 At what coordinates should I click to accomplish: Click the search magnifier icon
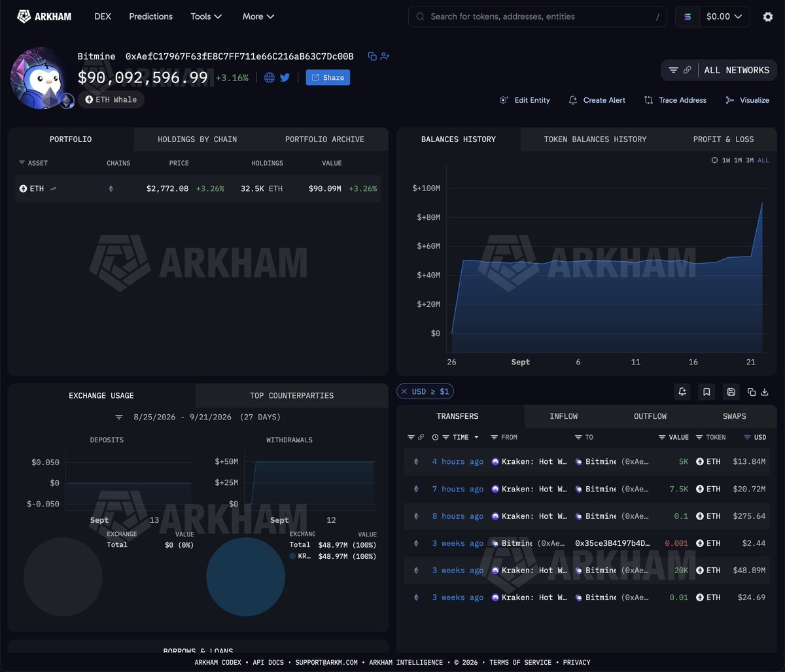pos(420,16)
